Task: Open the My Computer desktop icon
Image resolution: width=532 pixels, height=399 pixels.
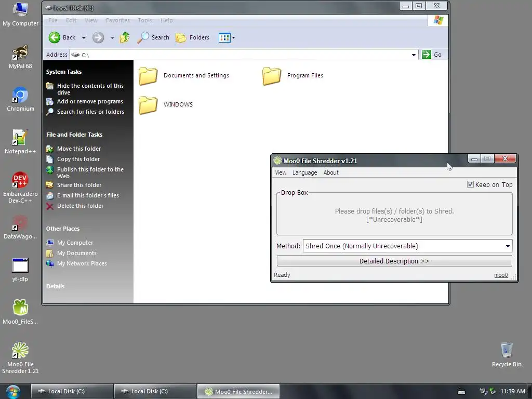Action: click(x=20, y=14)
